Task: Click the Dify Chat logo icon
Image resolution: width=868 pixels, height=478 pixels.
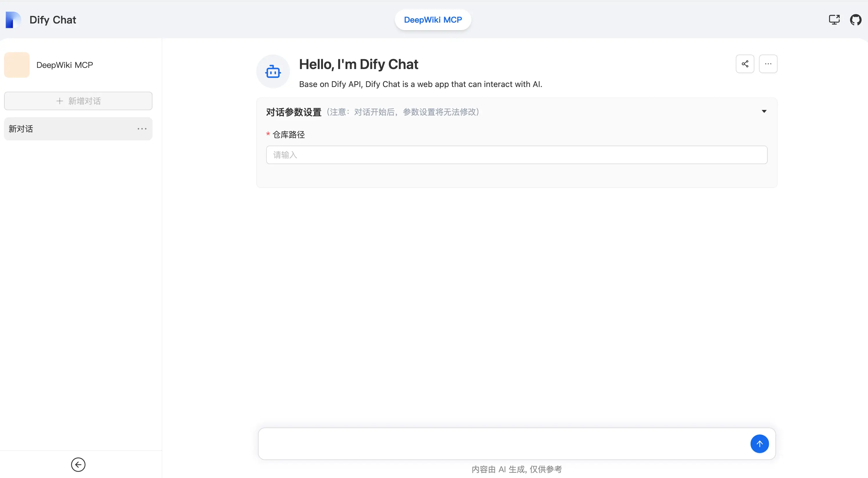Action: point(13,20)
